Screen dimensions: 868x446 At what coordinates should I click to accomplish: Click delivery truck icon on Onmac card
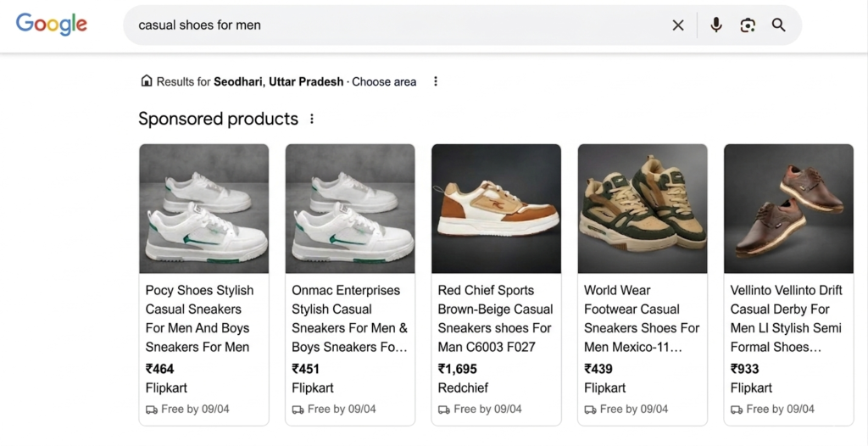pos(298,410)
